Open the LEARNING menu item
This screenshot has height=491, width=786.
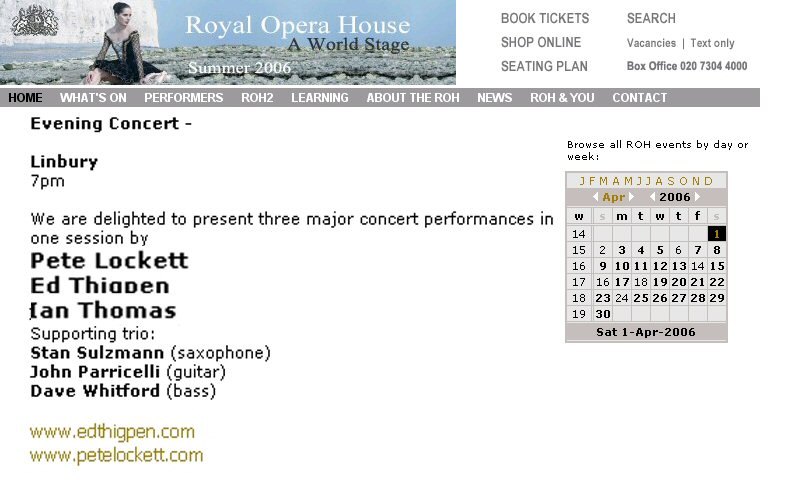point(320,98)
